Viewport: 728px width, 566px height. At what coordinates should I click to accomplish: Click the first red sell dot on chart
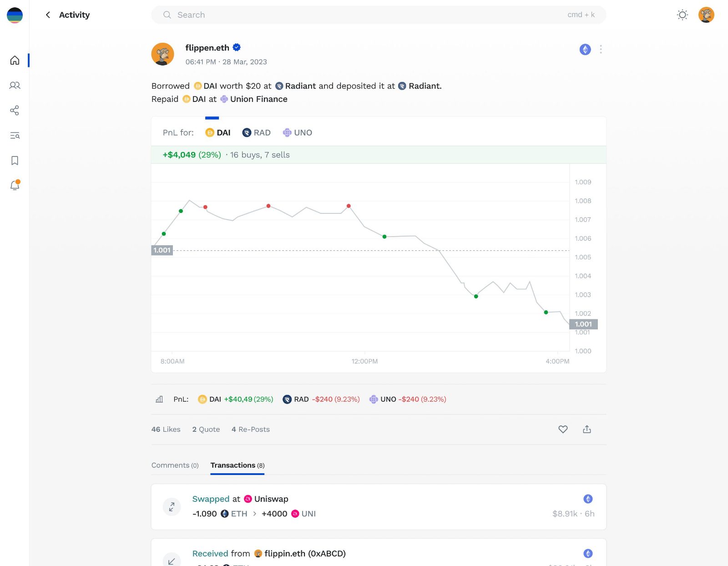click(205, 207)
